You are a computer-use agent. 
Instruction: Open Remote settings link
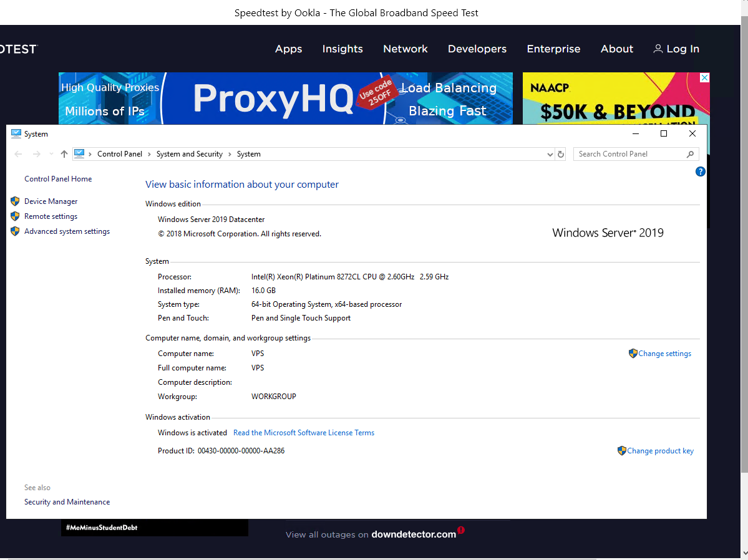tap(51, 216)
